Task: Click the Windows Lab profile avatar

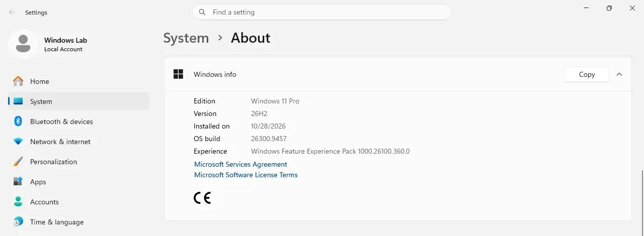Action: 23,44
